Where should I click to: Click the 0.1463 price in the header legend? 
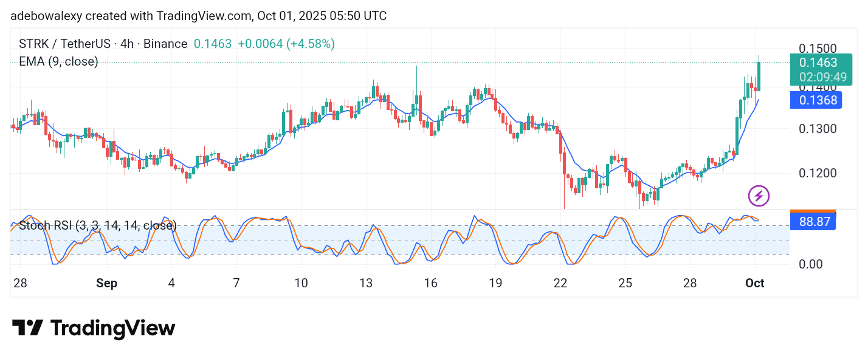212,44
